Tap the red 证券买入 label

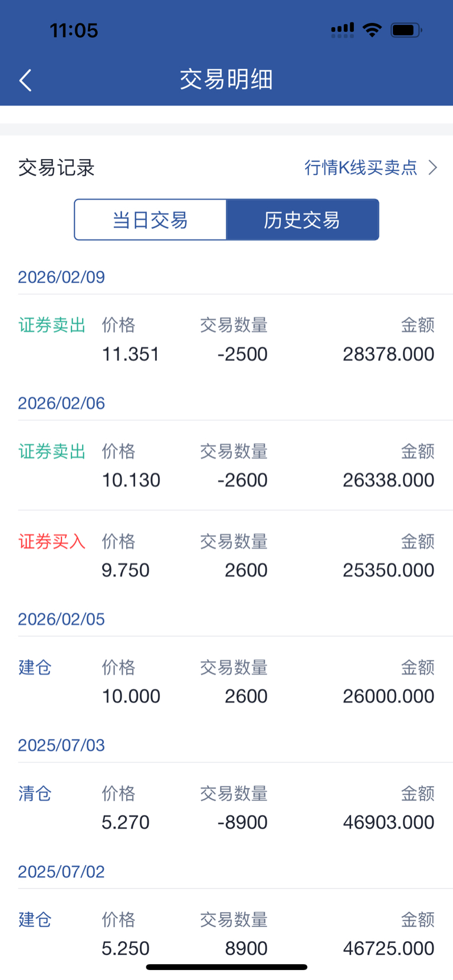coord(52,542)
